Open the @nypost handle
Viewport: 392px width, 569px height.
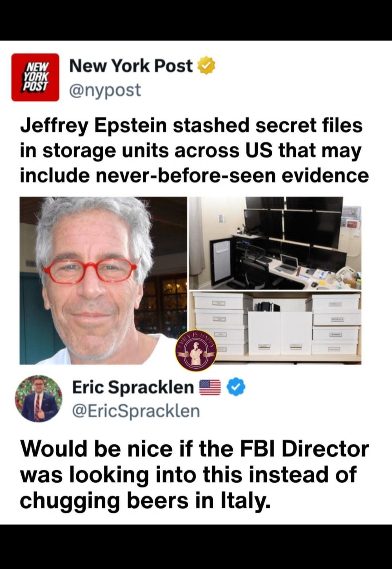(x=105, y=90)
